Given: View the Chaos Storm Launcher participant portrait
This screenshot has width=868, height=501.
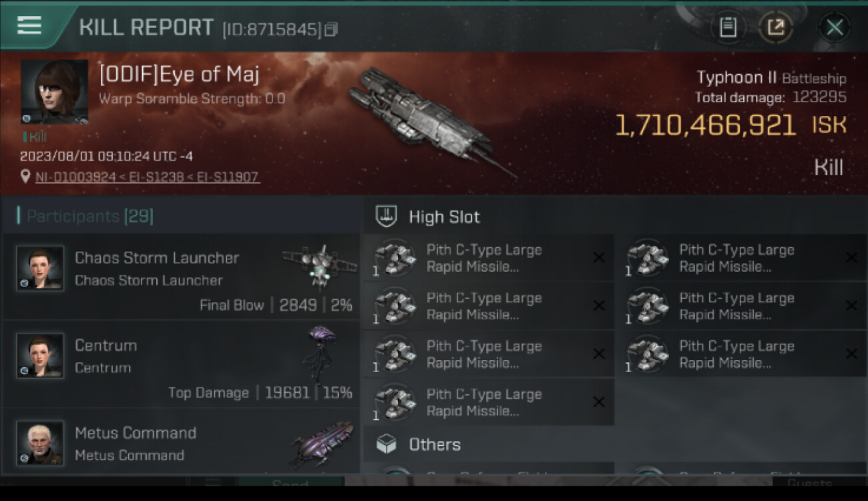Looking at the screenshot, I should (x=40, y=269).
